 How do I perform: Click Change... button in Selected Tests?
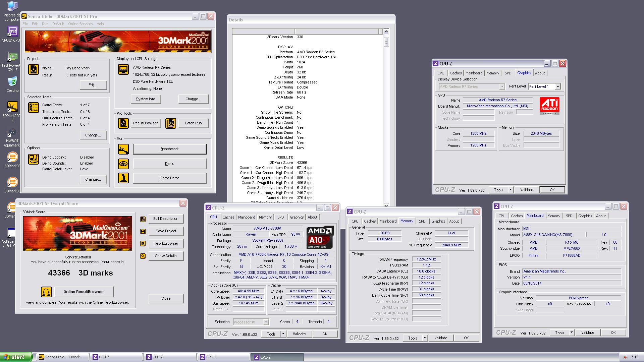(93, 135)
